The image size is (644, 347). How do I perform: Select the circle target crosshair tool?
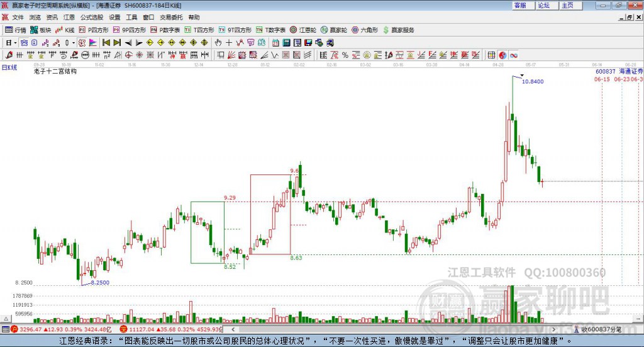point(128,55)
